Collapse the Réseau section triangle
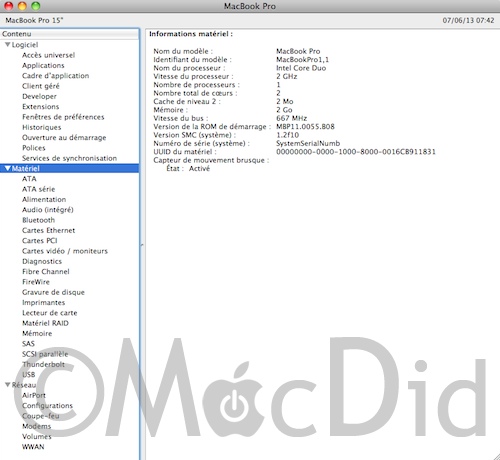 pos(8,385)
